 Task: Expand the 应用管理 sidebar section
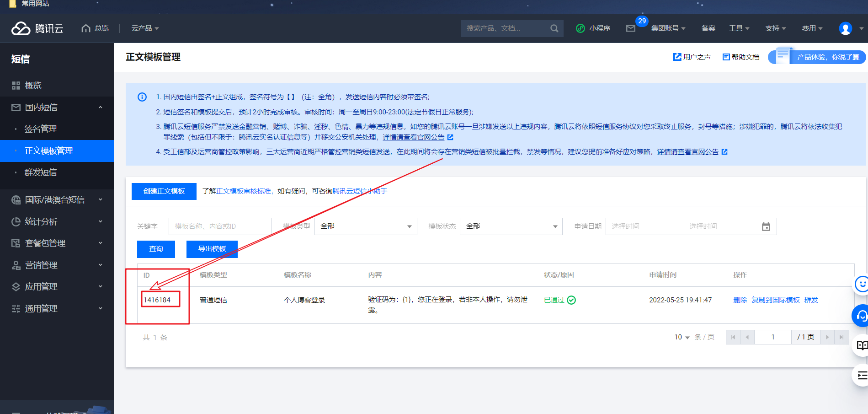point(57,287)
